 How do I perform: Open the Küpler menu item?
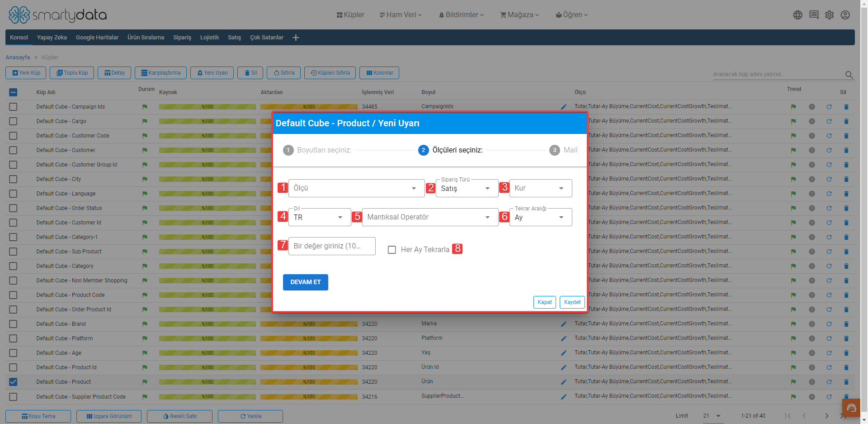click(350, 15)
